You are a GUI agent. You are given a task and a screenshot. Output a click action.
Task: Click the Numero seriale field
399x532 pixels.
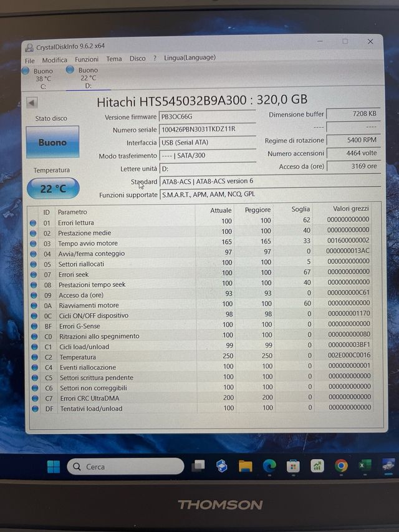[208, 129]
